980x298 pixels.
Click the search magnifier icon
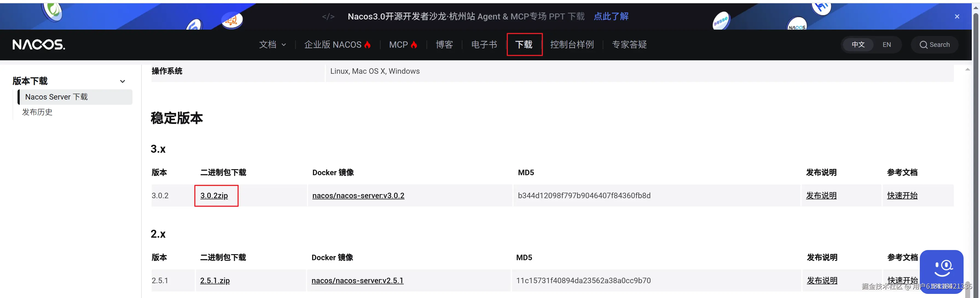[923, 45]
